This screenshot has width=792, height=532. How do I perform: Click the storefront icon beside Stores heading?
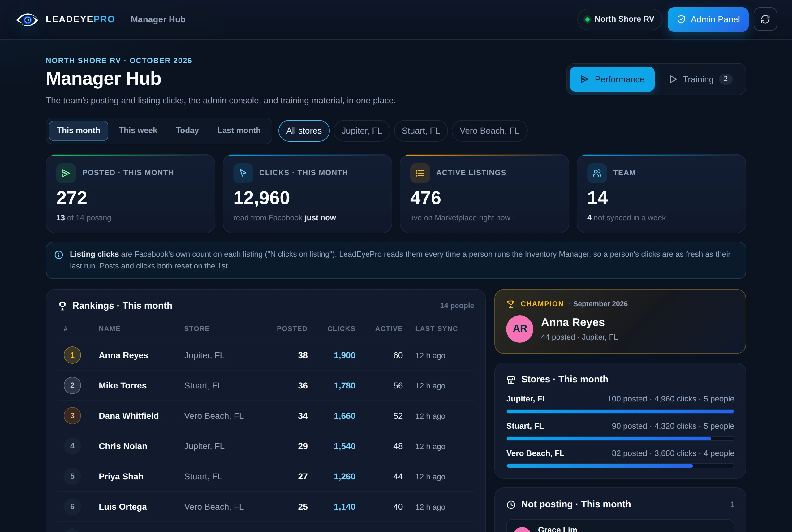[x=511, y=380]
